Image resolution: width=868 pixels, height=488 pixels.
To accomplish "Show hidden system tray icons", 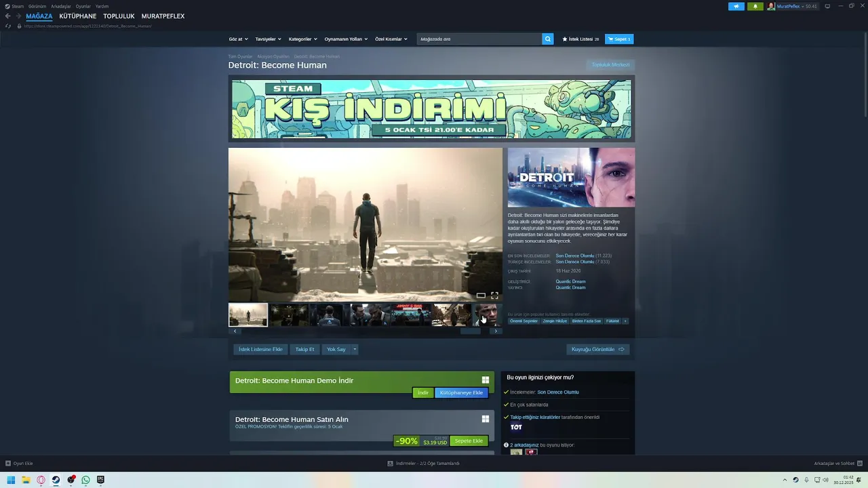I will pyautogui.click(x=785, y=480).
